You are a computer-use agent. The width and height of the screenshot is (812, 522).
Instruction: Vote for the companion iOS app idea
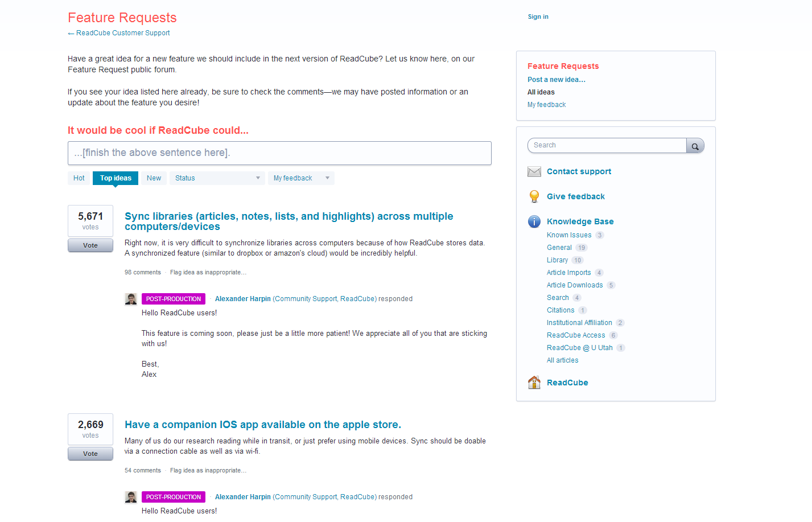(x=90, y=454)
